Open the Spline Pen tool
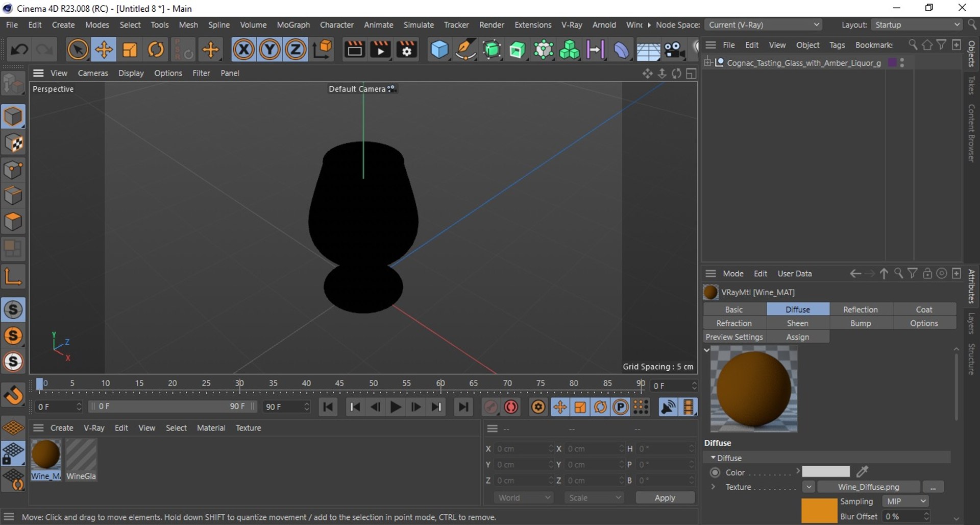This screenshot has width=980, height=525. [x=465, y=50]
